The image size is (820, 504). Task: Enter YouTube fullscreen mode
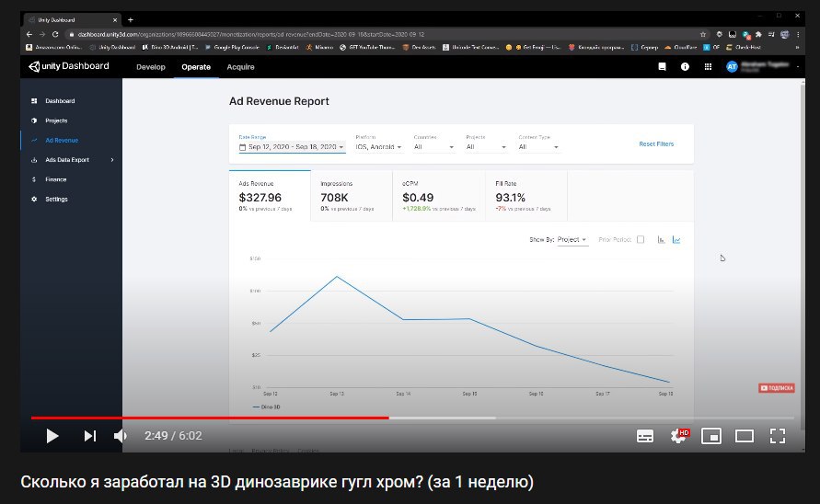pyautogui.click(x=778, y=436)
